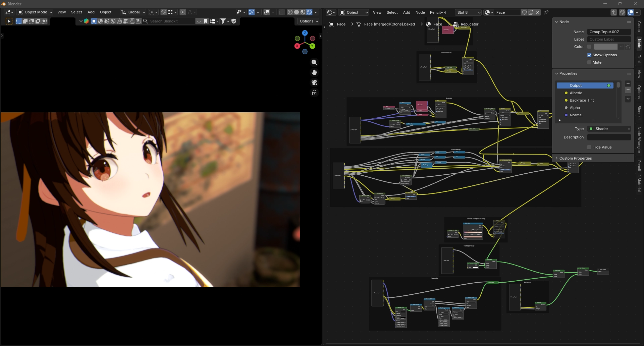Screen dimensions: 644x346
Task: Open the 3D viewport Object menu
Action: [106, 12]
